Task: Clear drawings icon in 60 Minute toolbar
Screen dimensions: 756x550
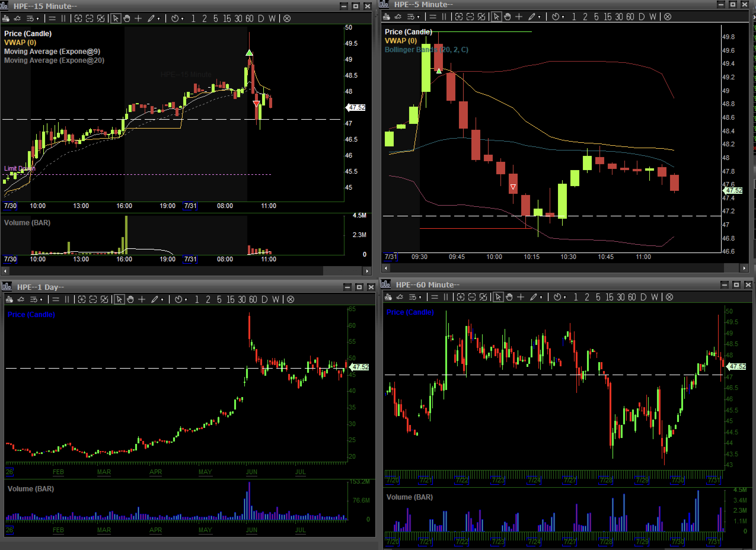Action: (669, 297)
